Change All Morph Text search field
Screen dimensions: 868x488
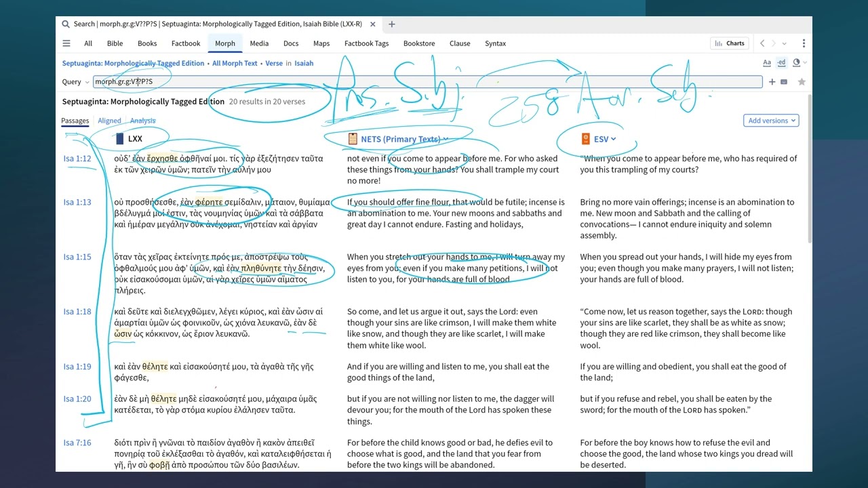pos(235,63)
